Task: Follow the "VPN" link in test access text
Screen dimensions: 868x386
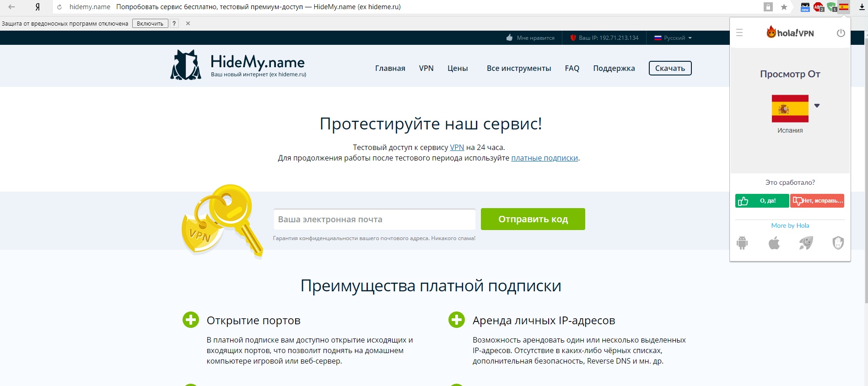Action: 457,147
